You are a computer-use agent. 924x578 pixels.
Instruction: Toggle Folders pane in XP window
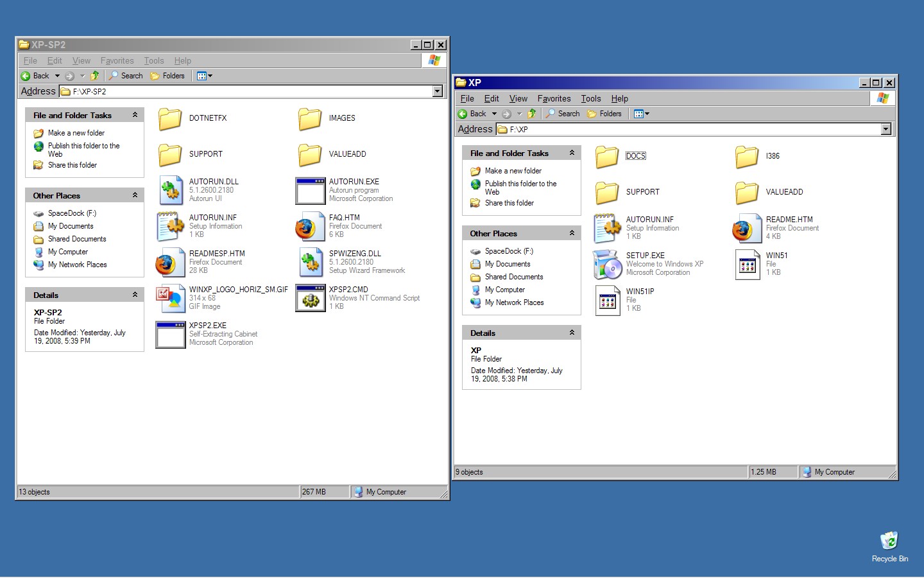604,114
